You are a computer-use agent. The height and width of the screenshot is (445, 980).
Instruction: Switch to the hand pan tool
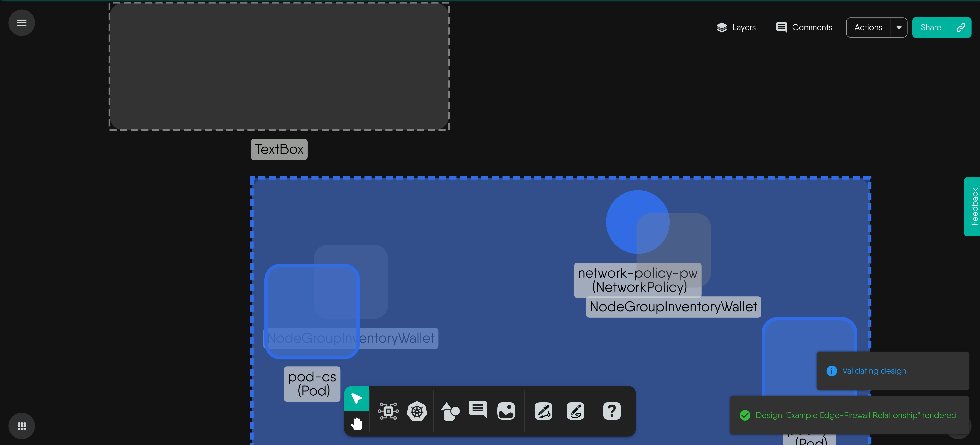coord(356,423)
